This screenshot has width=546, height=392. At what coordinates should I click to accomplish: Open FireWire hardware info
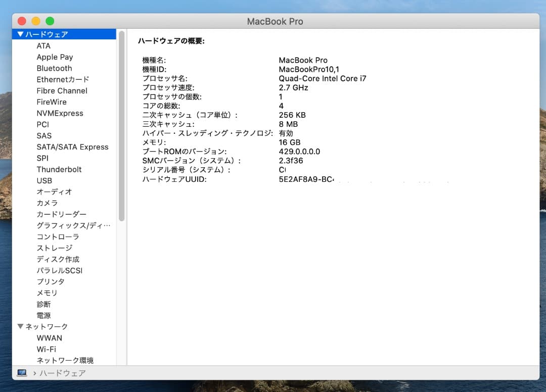click(x=52, y=102)
